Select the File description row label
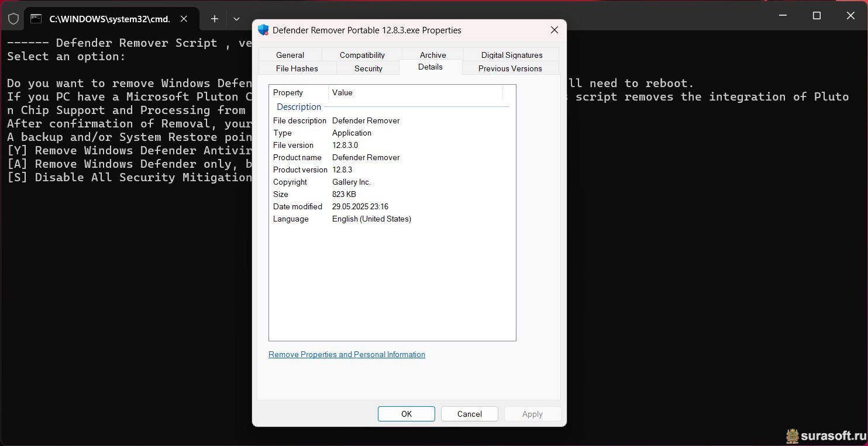Image resolution: width=868 pixels, height=446 pixels. click(x=299, y=120)
